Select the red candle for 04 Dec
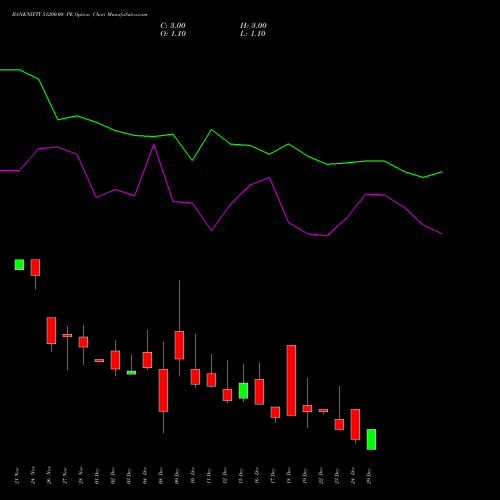Screen dimensions: 500x500 pyautogui.click(x=147, y=360)
